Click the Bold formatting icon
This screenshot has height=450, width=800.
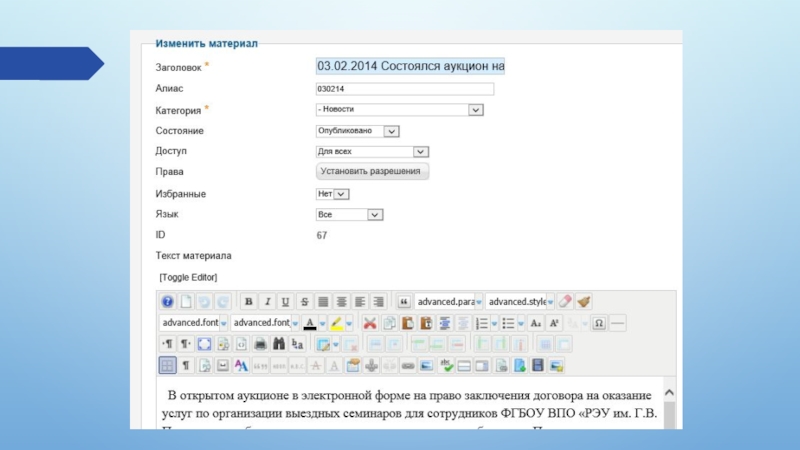tap(247, 301)
